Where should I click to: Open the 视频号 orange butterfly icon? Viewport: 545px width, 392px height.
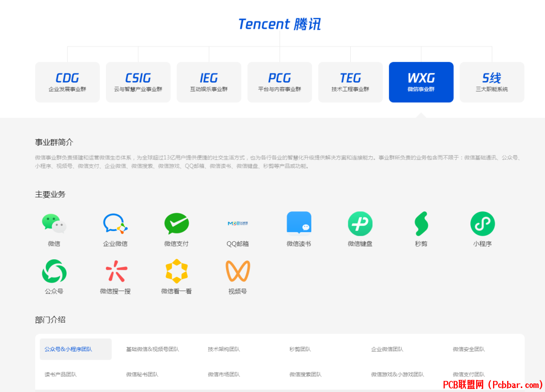pos(238,271)
